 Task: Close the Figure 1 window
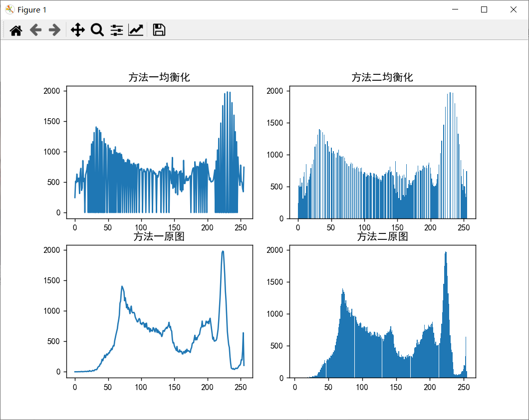click(514, 9)
